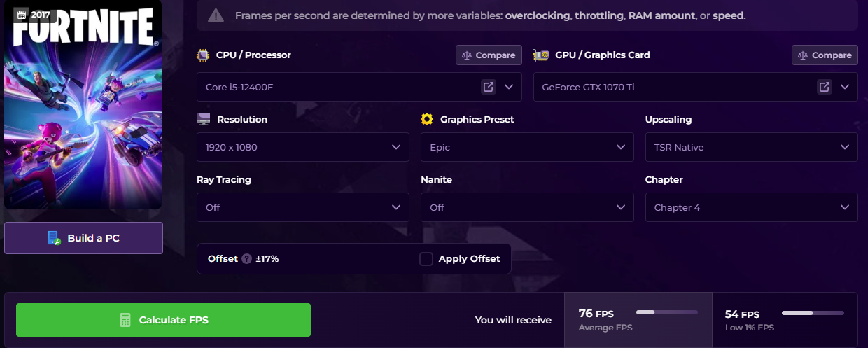Viewport: 868px width, 348px height.
Task: Expand the CPU Core i5-12400F dropdown
Action: (x=509, y=87)
